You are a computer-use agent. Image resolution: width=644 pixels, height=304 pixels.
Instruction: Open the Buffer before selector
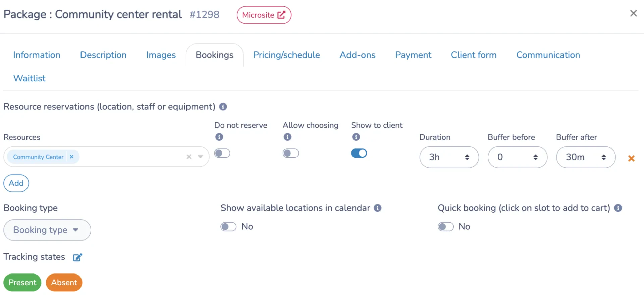click(x=518, y=157)
